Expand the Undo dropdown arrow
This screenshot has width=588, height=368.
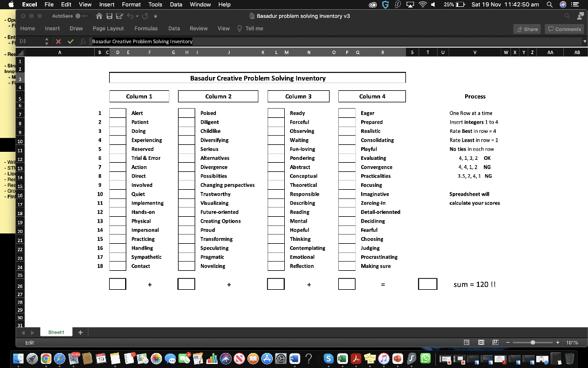tap(137, 17)
